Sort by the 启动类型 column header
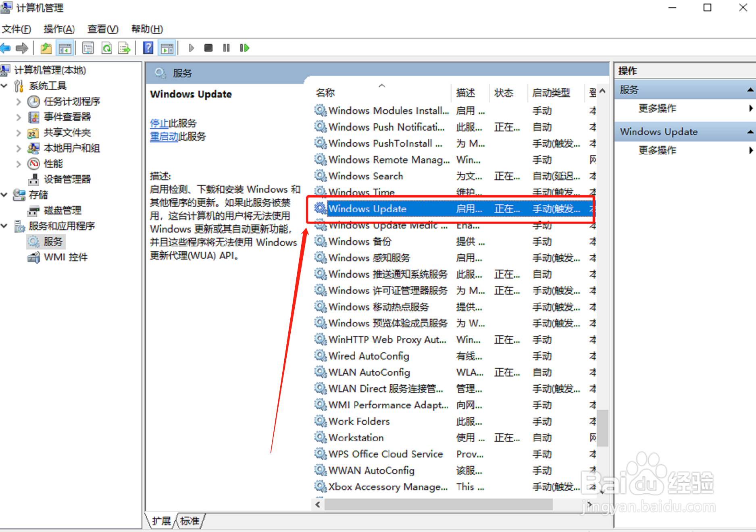The width and height of the screenshot is (756, 532). point(551,93)
